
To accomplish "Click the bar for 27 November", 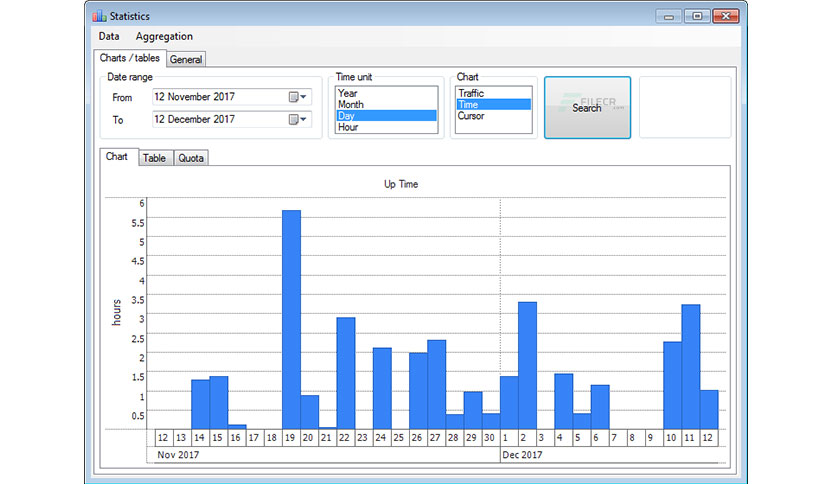I will coord(437,385).
